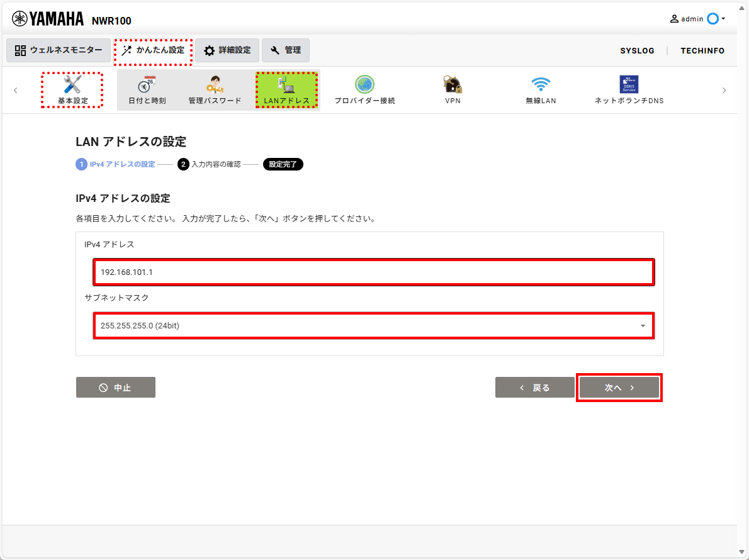
Task: Click the NWR100 model name
Action: click(x=111, y=21)
